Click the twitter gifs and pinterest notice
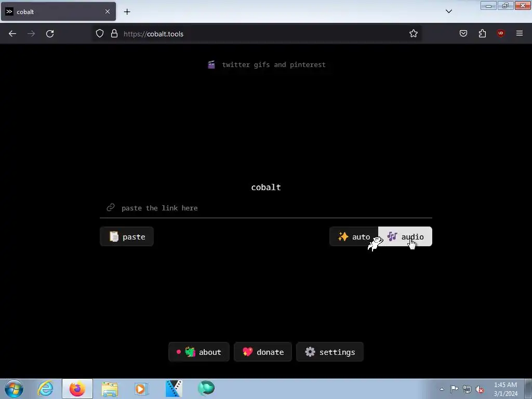Image resolution: width=532 pixels, height=399 pixels. click(x=267, y=65)
